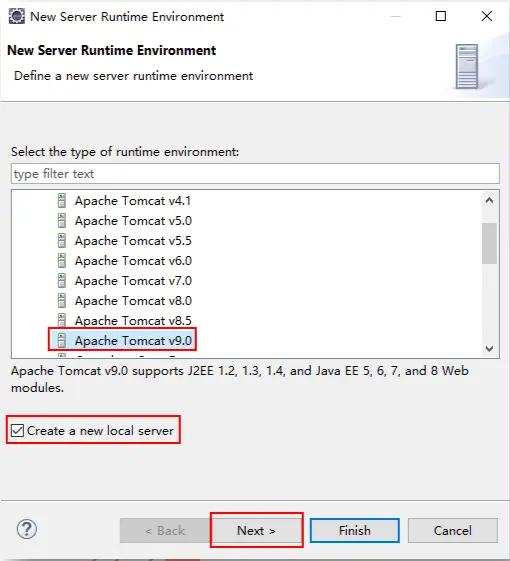Image resolution: width=510 pixels, height=561 pixels.
Task: Click the Apache Tomcat v4.1 server icon
Action: point(62,201)
